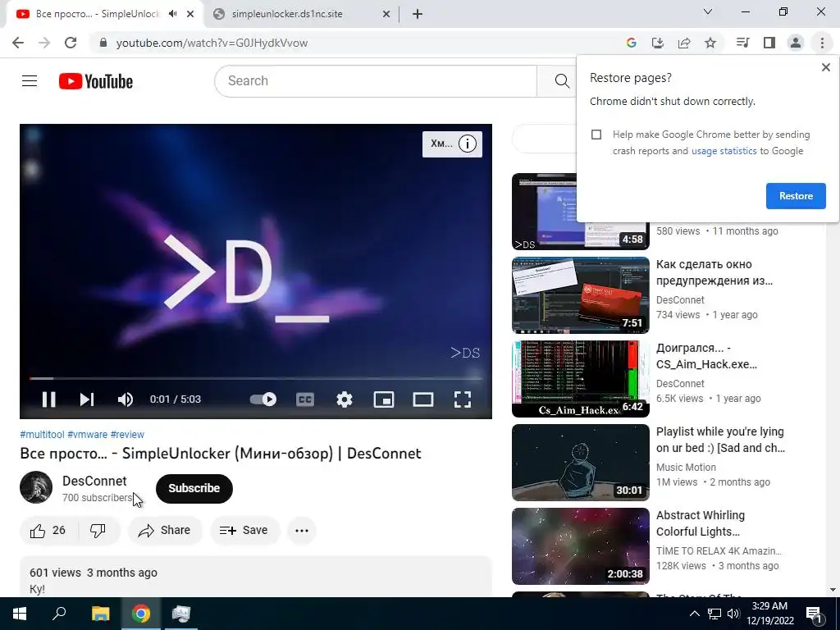Bookmark this page with star

[x=710, y=43]
